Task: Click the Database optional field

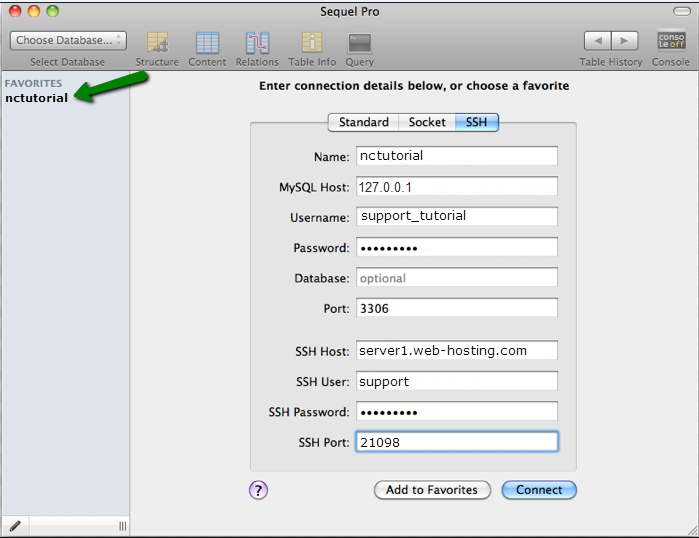Action: point(456,278)
